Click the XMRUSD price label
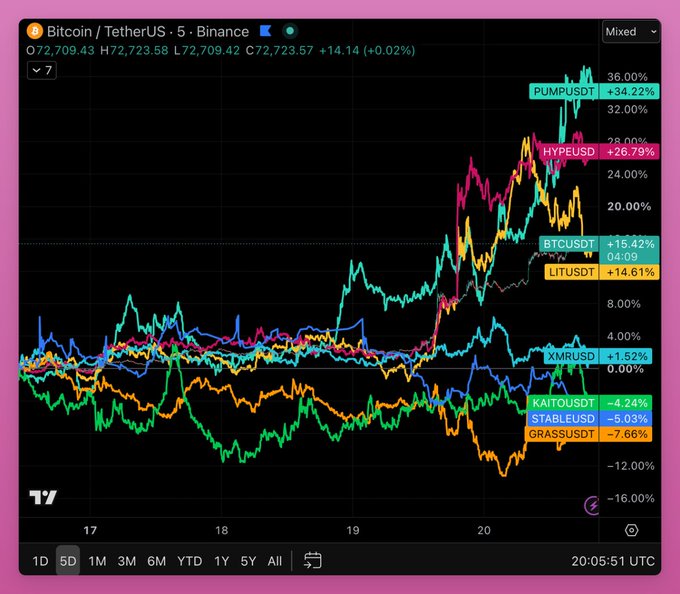This screenshot has width=680, height=594. click(x=571, y=356)
